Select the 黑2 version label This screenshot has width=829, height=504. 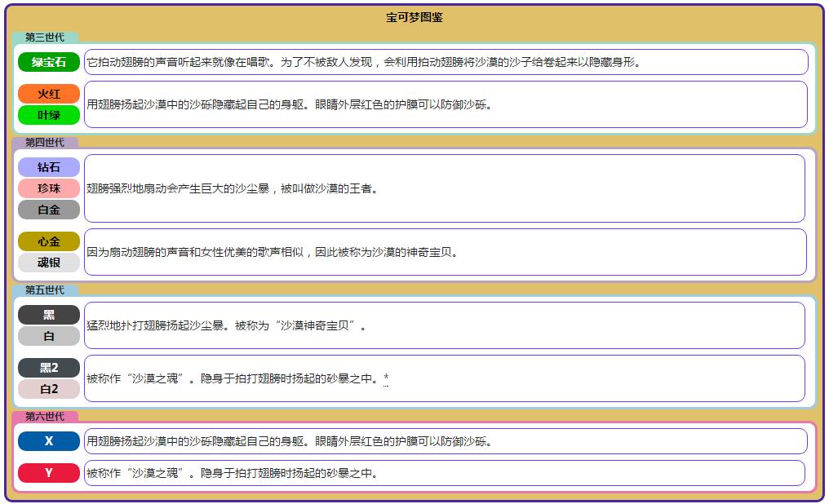pyautogui.click(x=49, y=367)
